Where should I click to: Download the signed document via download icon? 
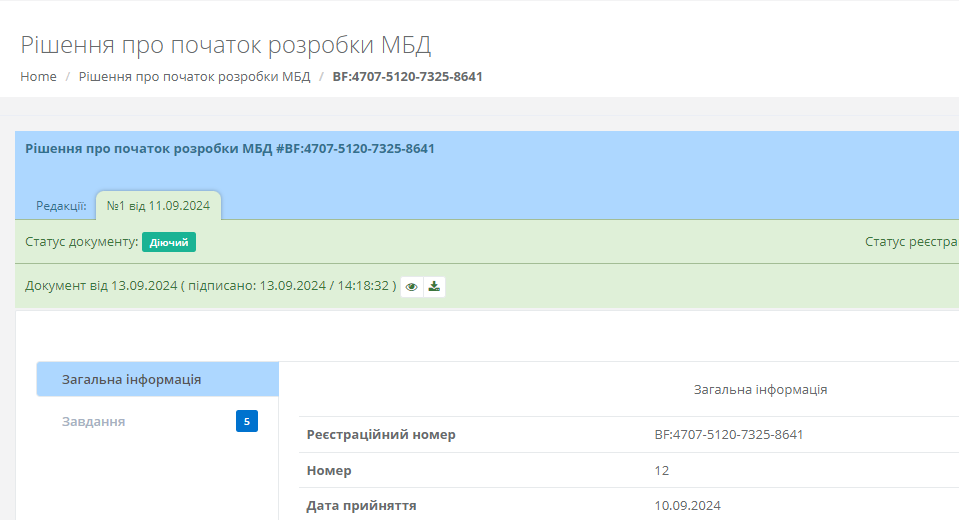point(434,287)
